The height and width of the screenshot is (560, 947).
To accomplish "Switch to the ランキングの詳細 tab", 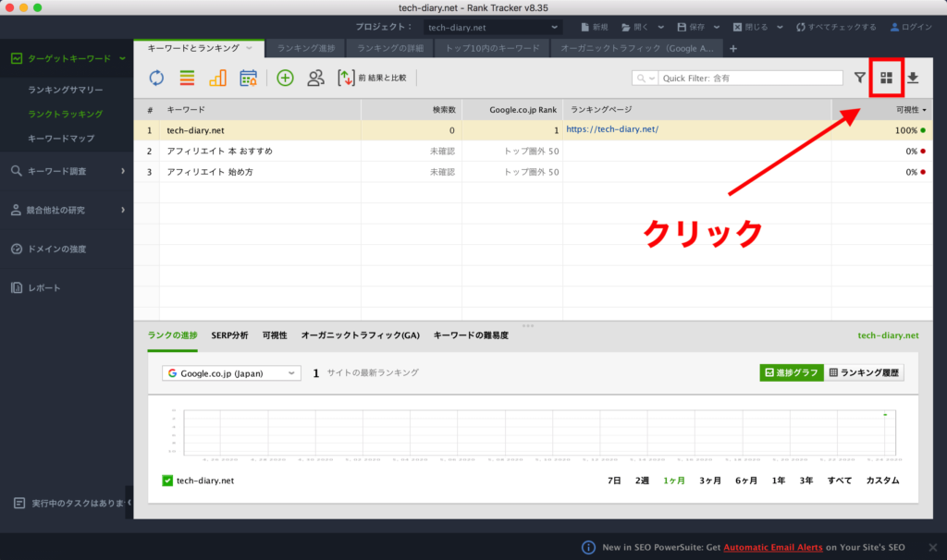I will point(389,48).
